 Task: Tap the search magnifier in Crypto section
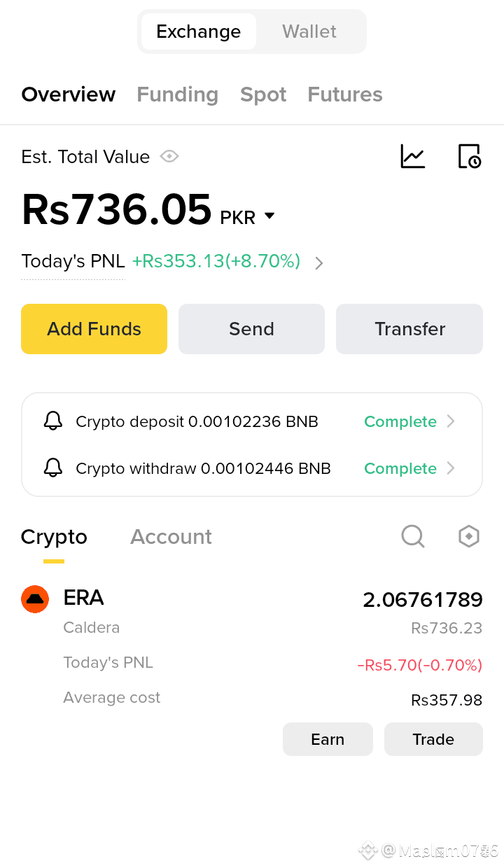point(413,537)
